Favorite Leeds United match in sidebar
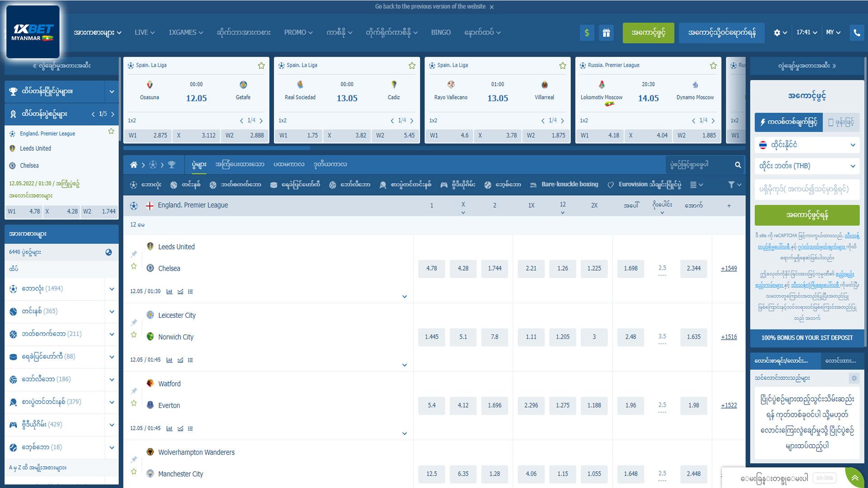 pyautogui.click(x=111, y=131)
